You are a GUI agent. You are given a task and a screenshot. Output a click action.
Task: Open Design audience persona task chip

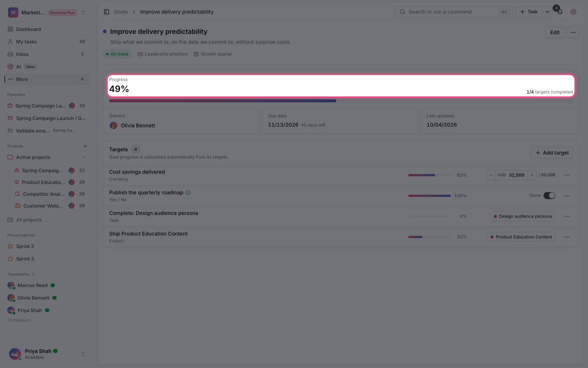pyautogui.click(x=523, y=216)
